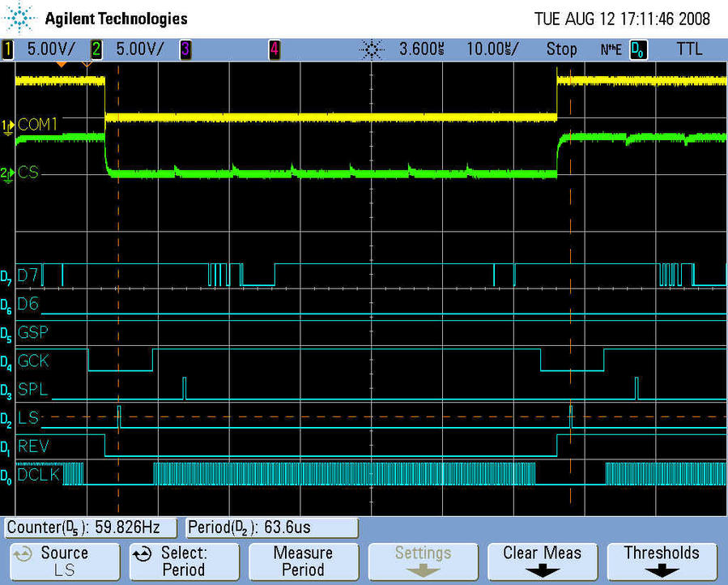Open the Clear Meas submenu
The height and width of the screenshot is (585, 728).
[542, 561]
